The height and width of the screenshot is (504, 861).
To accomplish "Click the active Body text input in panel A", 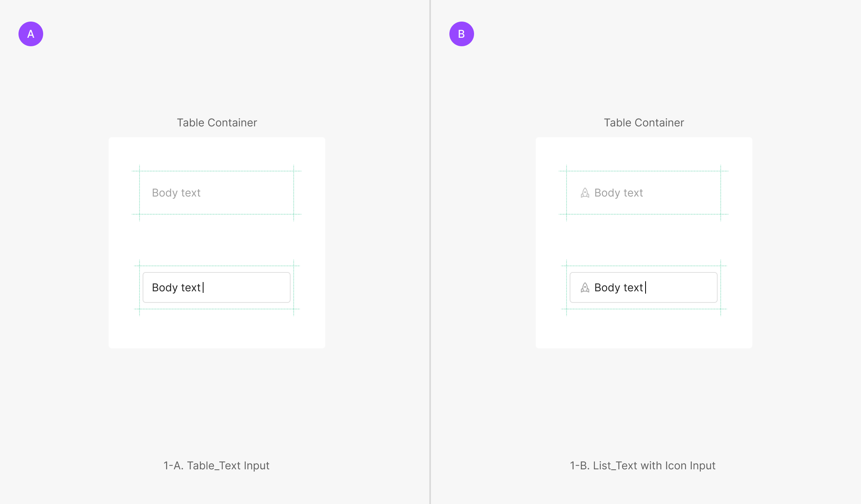I will [216, 287].
